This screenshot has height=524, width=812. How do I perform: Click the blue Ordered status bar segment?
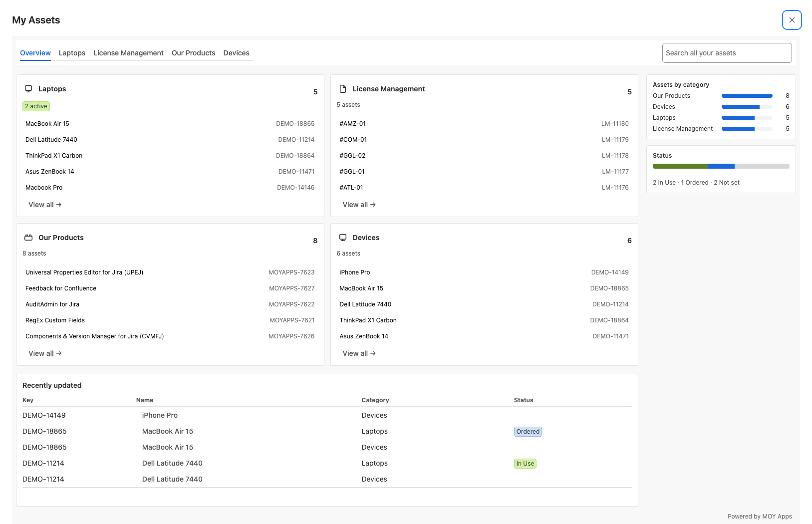pos(721,166)
